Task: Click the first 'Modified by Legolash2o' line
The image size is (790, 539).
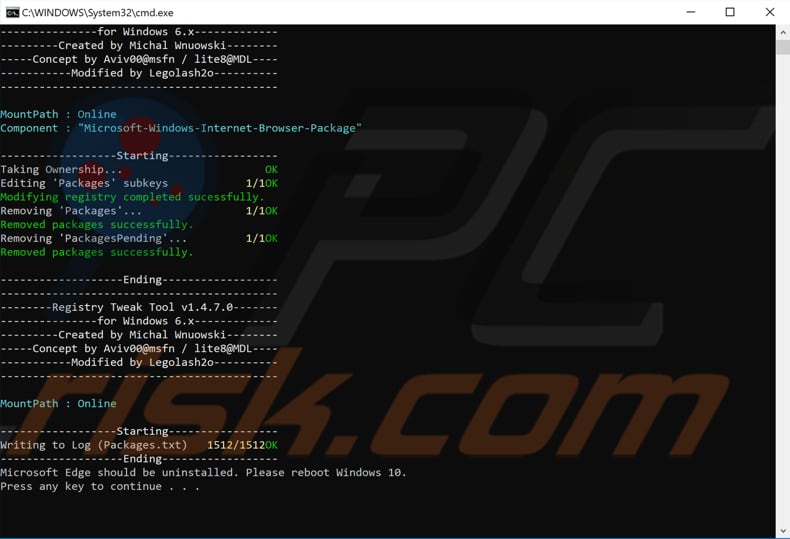Action: pyautogui.click(x=139, y=73)
